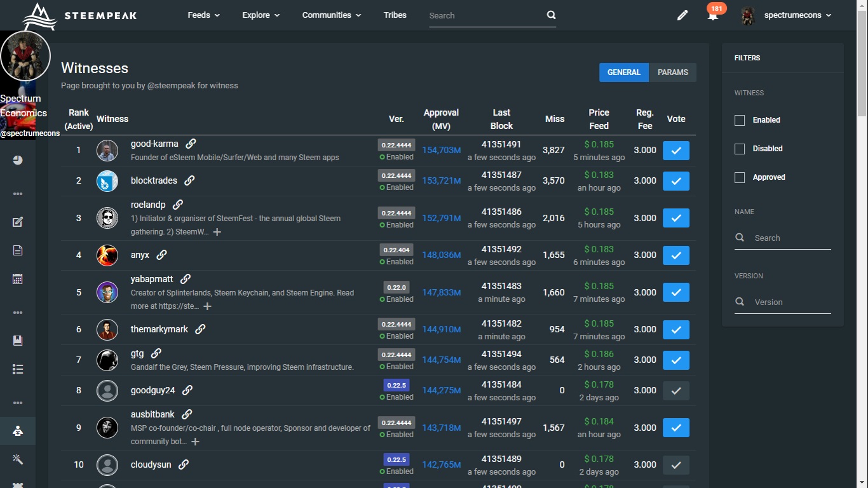Click the SteemPeak logo

(79, 15)
